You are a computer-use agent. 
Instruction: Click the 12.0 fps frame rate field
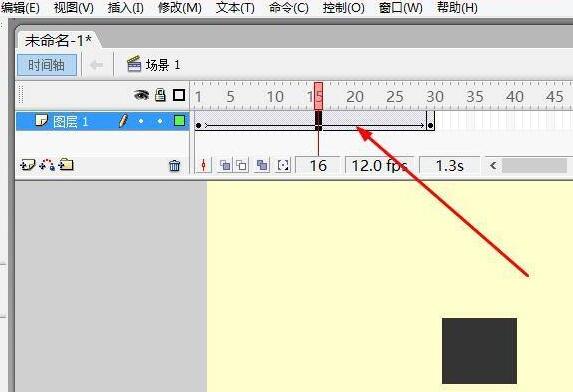click(x=379, y=165)
